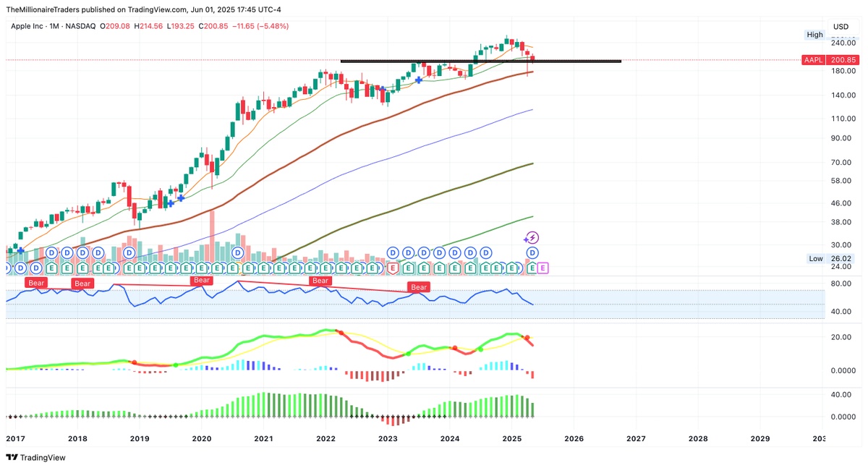The image size is (868, 468).
Task: Click the TradingView logo at bottom left
Action: point(35,457)
